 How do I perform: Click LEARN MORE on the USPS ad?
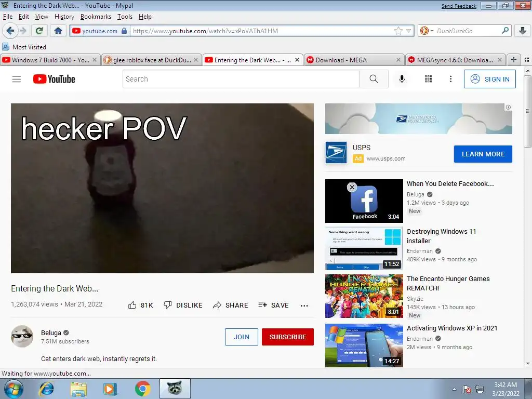483,154
